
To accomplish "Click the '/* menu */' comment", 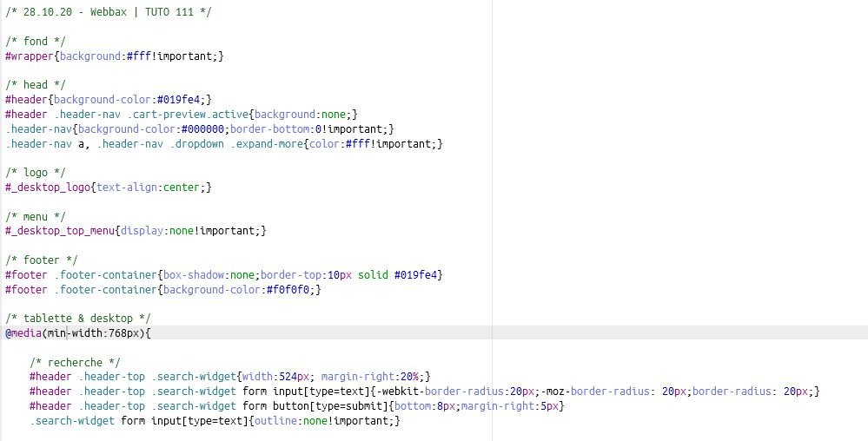I will 36,216.
